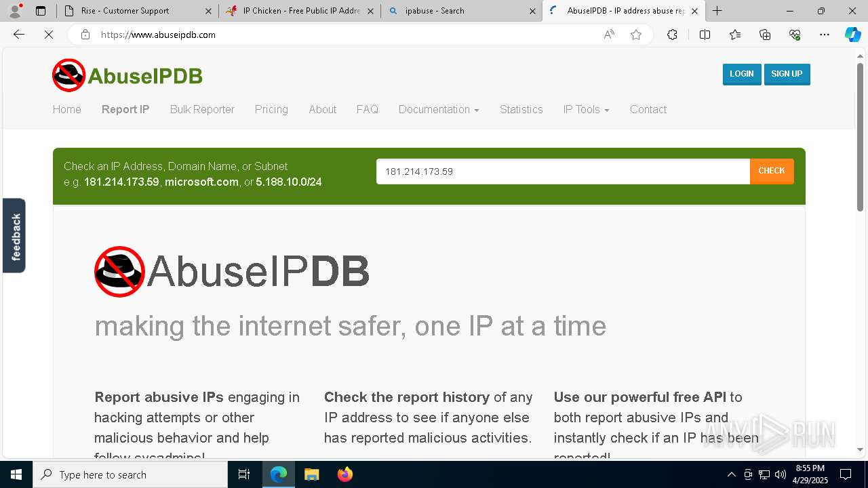Open a new browser tab
This screenshot has width=868, height=488.
717,11
